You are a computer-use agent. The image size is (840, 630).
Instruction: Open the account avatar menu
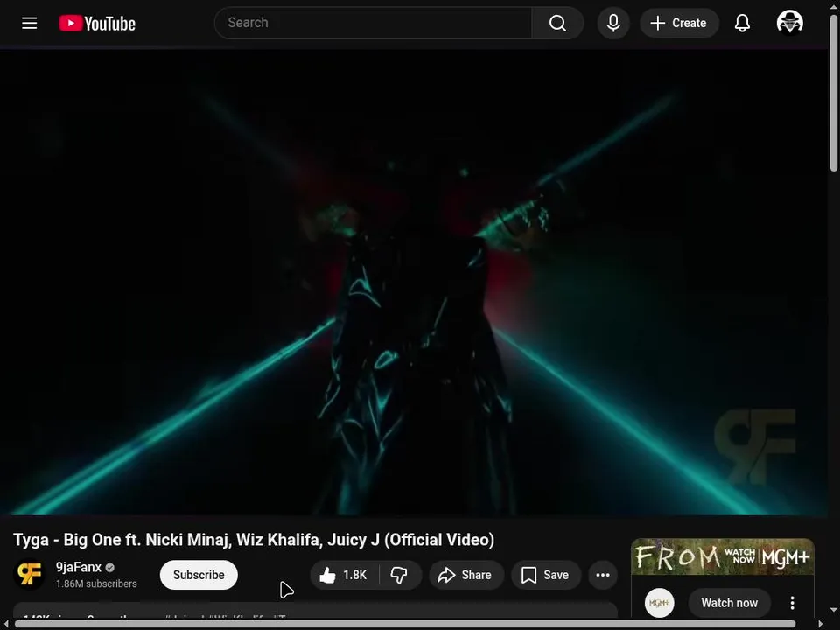pyautogui.click(x=789, y=23)
